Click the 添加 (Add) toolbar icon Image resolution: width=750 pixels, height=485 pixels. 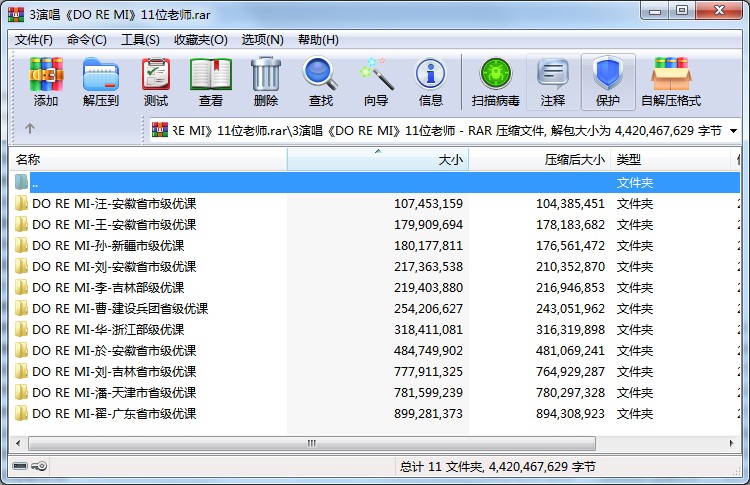point(46,74)
